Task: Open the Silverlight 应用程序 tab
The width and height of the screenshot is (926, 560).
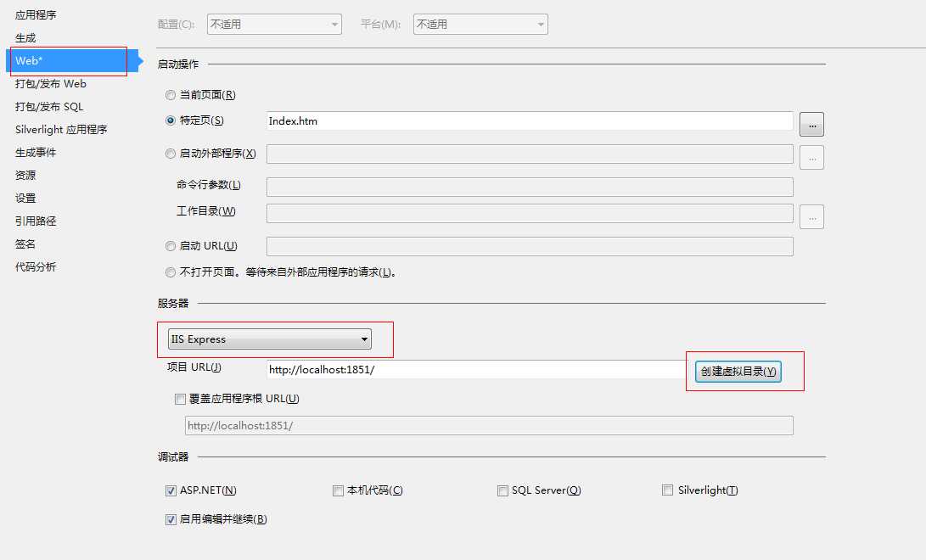Action: coord(61,129)
